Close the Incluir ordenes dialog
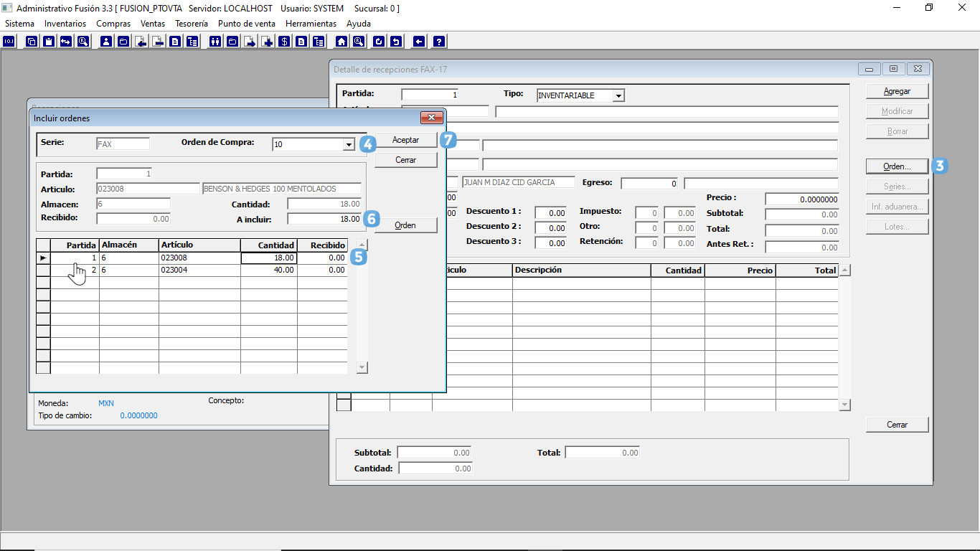Image resolution: width=980 pixels, height=551 pixels. 431,118
